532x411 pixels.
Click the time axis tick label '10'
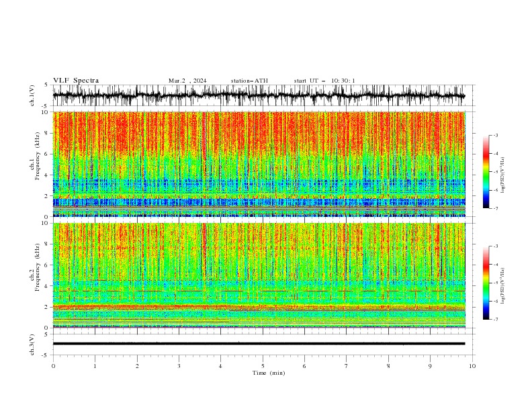(472, 366)
